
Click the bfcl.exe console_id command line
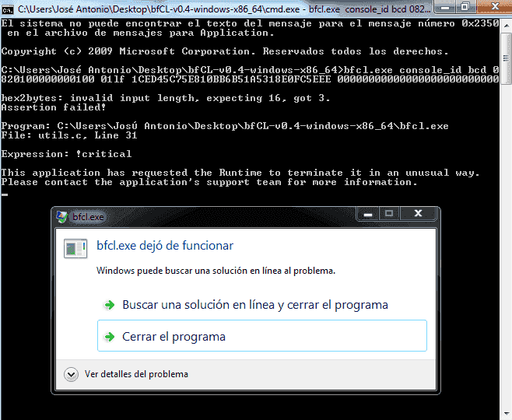point(250,75)
